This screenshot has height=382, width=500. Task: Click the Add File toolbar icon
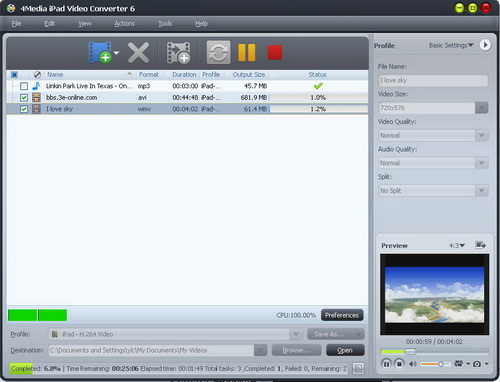100,52
